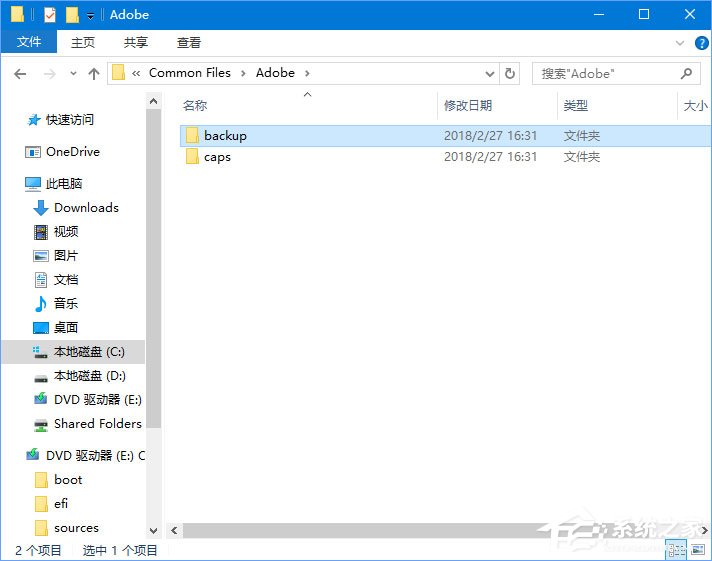Open 快速访问 in navigation pane
Screen dimensions: 712x561
[69, 120]
